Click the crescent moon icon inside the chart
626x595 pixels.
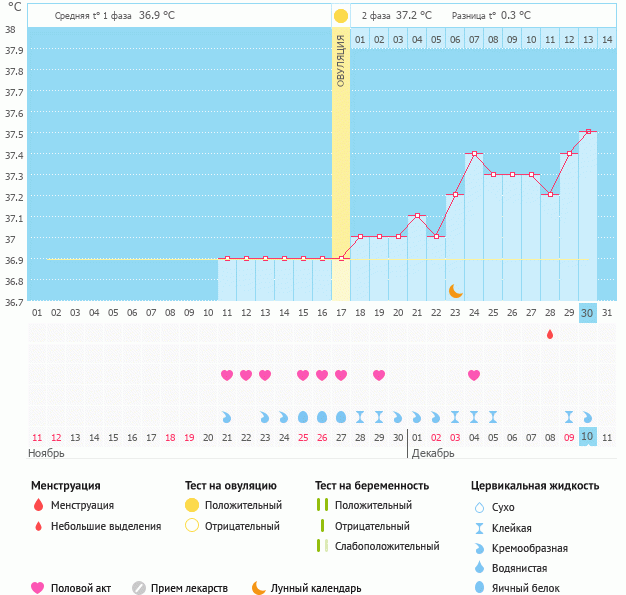tap(455, 290)
